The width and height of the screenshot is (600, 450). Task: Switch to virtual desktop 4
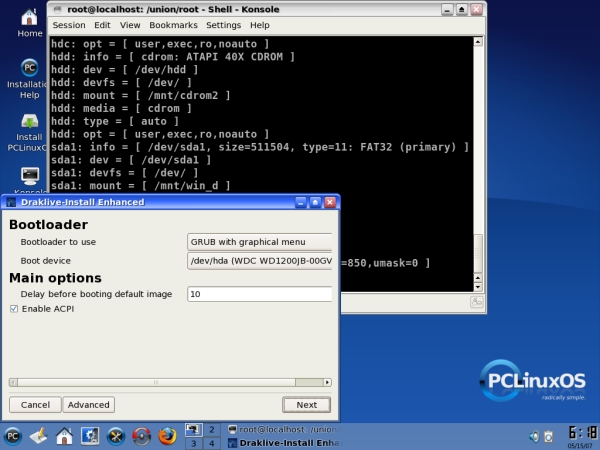(212, 443)
